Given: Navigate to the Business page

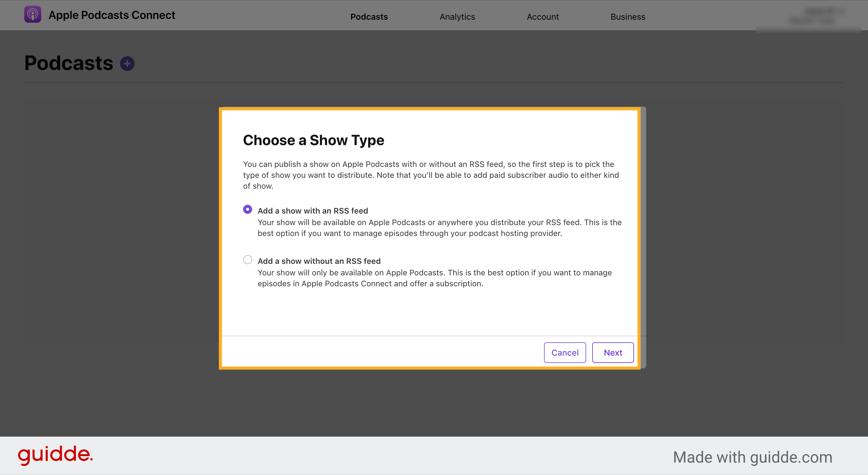Looking at the screenshot, I should click(628, 16).
